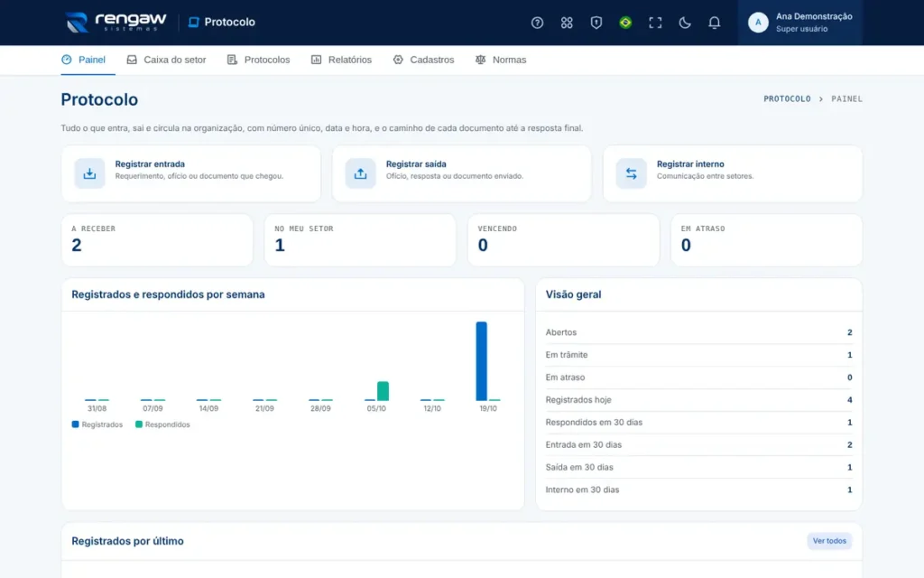Open the Vencendo counter card
Viewport: 924px width, 578px height.
tap(563, 240)
